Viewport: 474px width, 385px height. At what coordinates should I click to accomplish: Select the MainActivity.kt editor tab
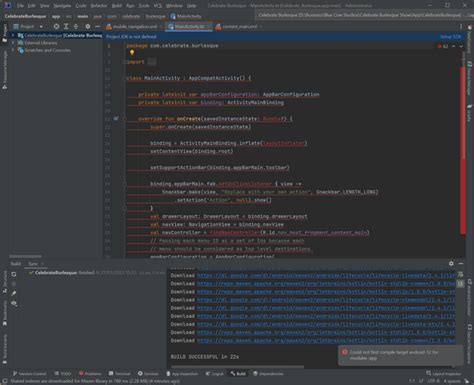(x=189, y=26)
